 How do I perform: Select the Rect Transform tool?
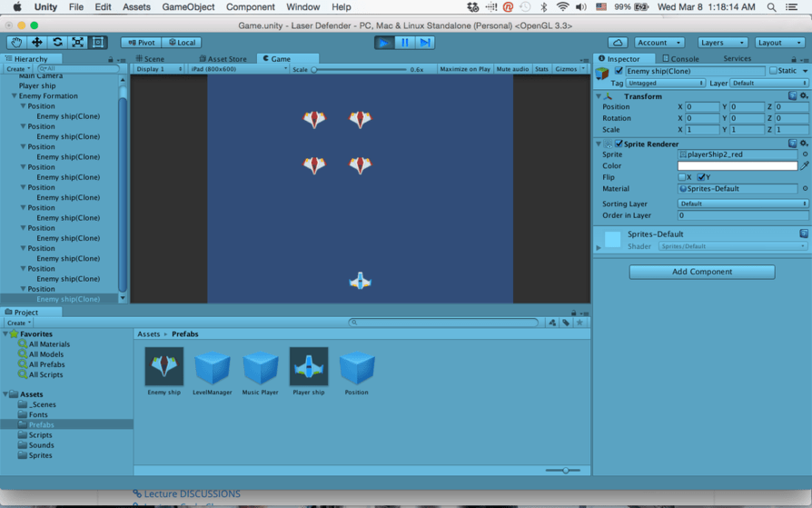[98, 43]
